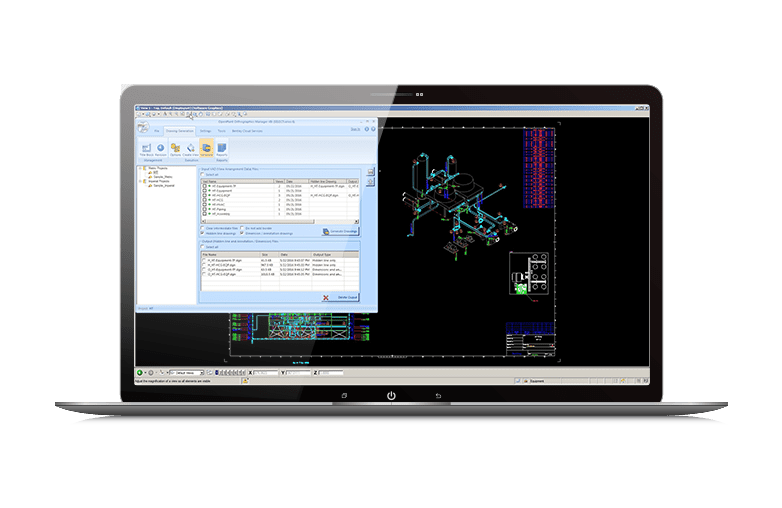Select the Create View icon
Image resolution: width=782 pixels, height=508 pixels.
(x=190, y=149)
